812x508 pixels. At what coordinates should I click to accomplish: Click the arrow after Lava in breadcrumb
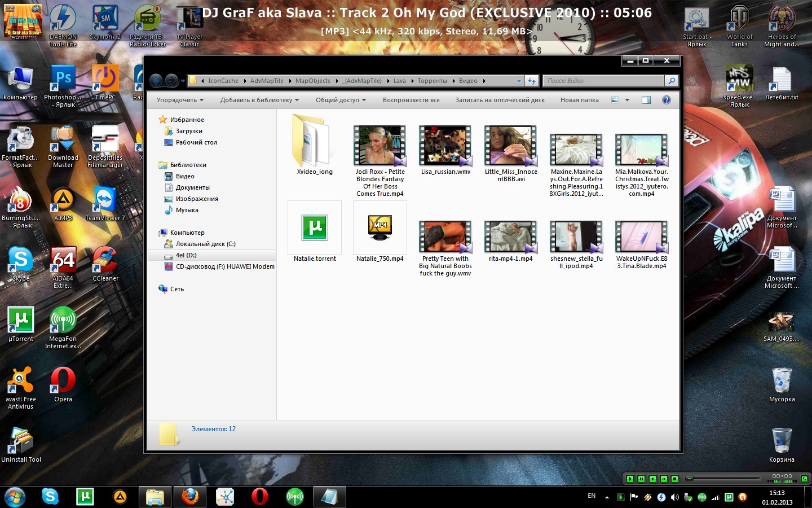pos(412,81)
